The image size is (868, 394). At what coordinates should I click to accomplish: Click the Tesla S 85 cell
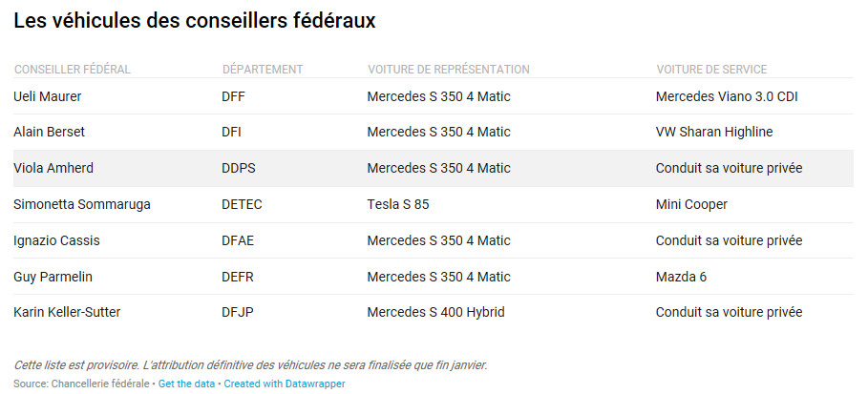pyautogui.click(x=398, y=204)
